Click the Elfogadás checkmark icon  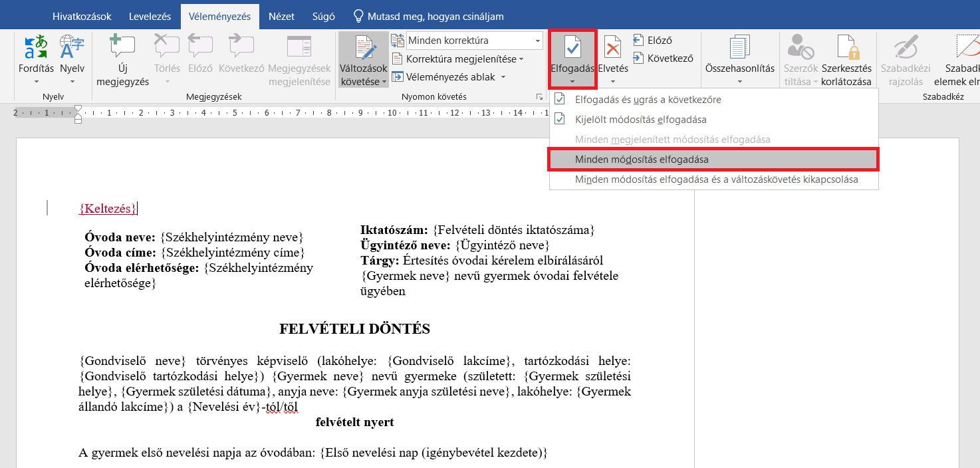coord(572,48)
